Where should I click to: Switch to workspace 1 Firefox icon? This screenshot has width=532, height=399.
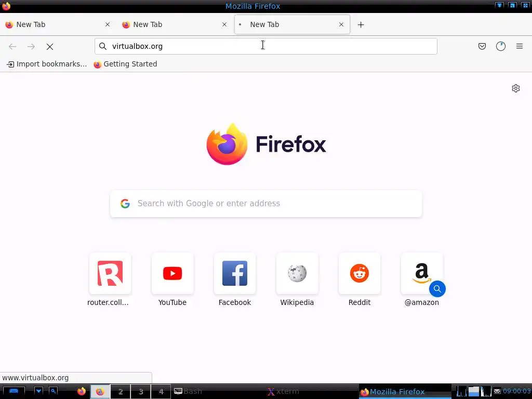[100, 392]
